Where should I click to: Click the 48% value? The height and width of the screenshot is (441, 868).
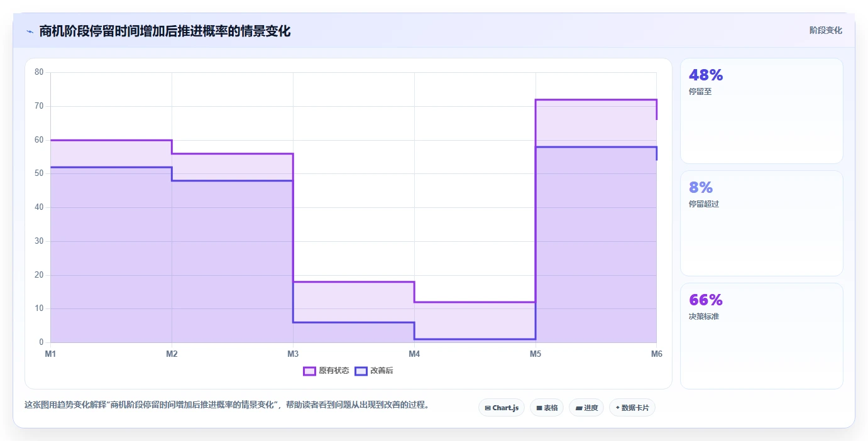point(706,75)
